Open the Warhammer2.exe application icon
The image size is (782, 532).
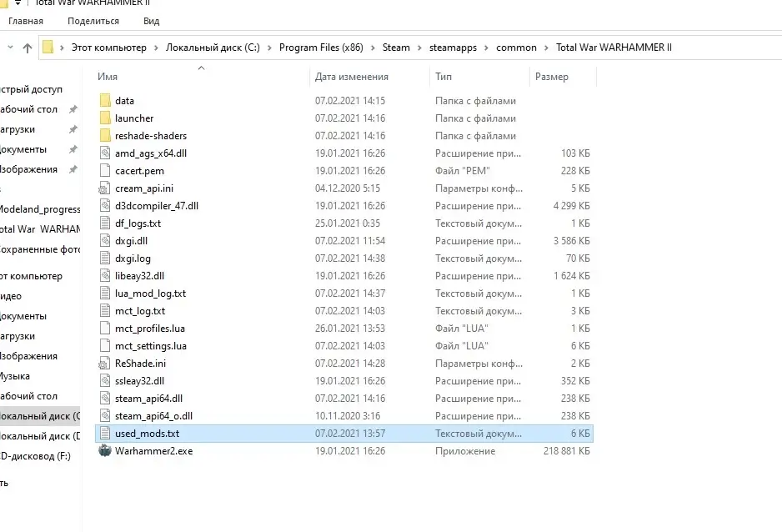pos(104,451)
